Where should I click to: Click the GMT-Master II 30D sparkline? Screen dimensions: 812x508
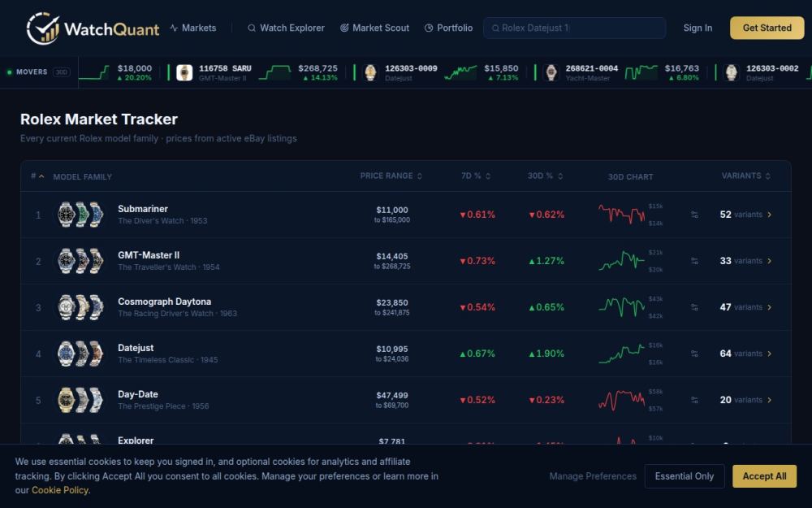(621, 261)
